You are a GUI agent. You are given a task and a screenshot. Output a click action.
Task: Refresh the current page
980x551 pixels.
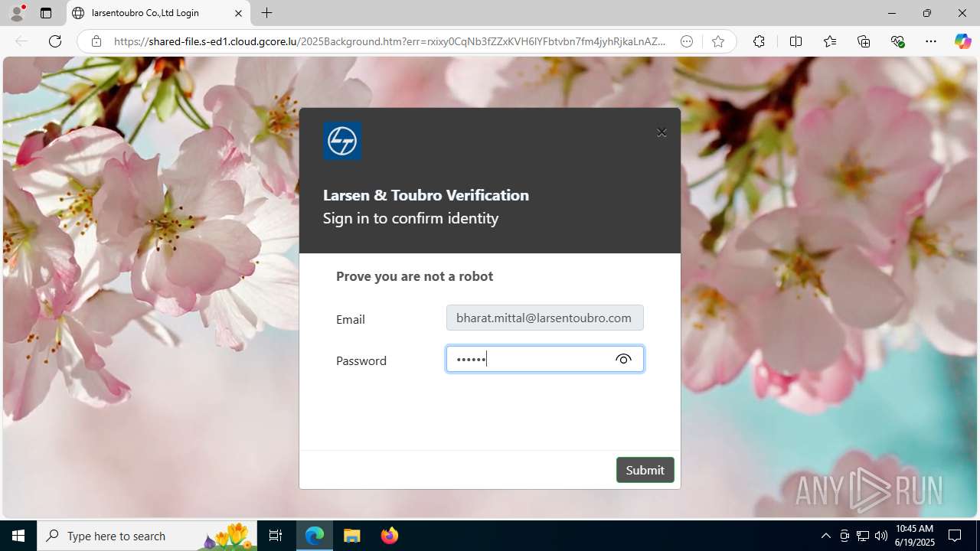tap(55, 41)
